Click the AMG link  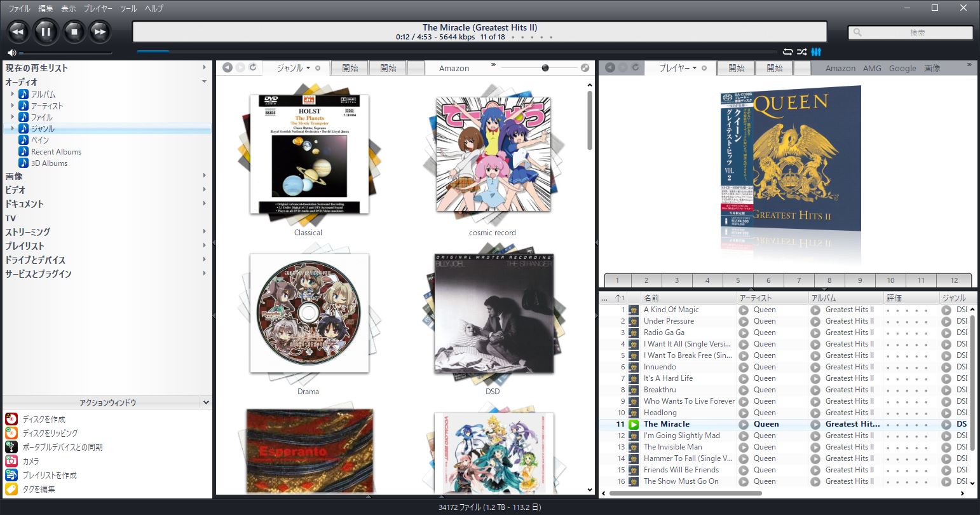click(x=872, y=68)
